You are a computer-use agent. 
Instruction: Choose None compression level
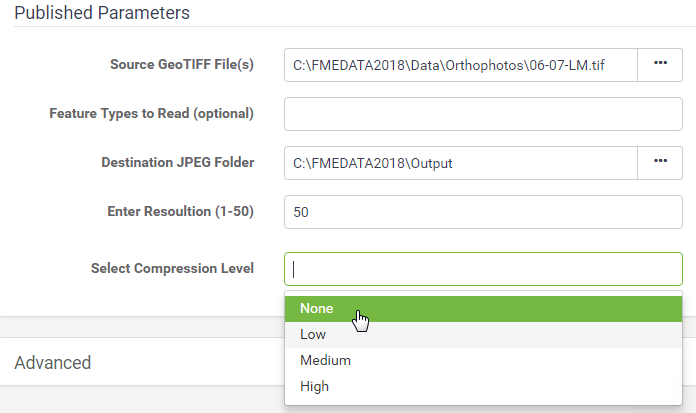pyautogui.click(x=483, y=309)
